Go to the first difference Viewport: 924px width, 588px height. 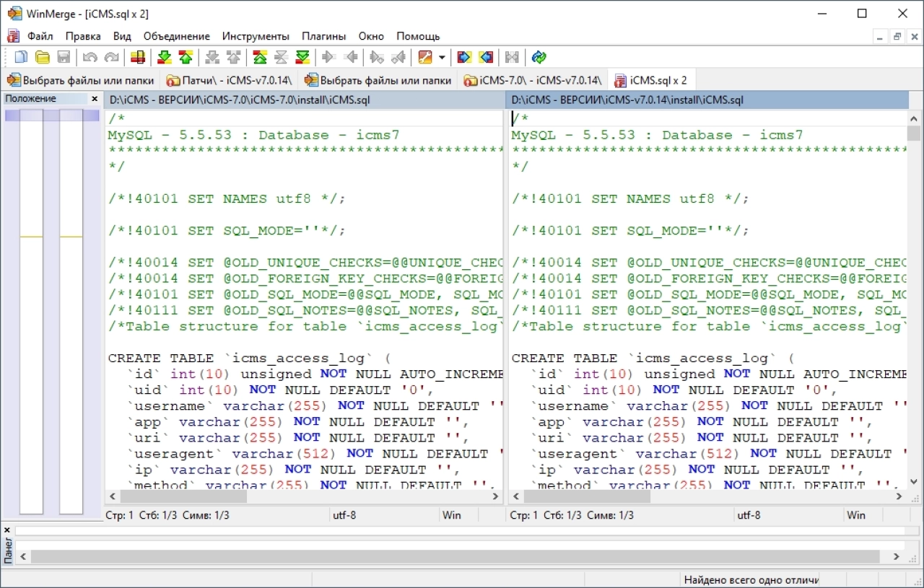(260, 57)
